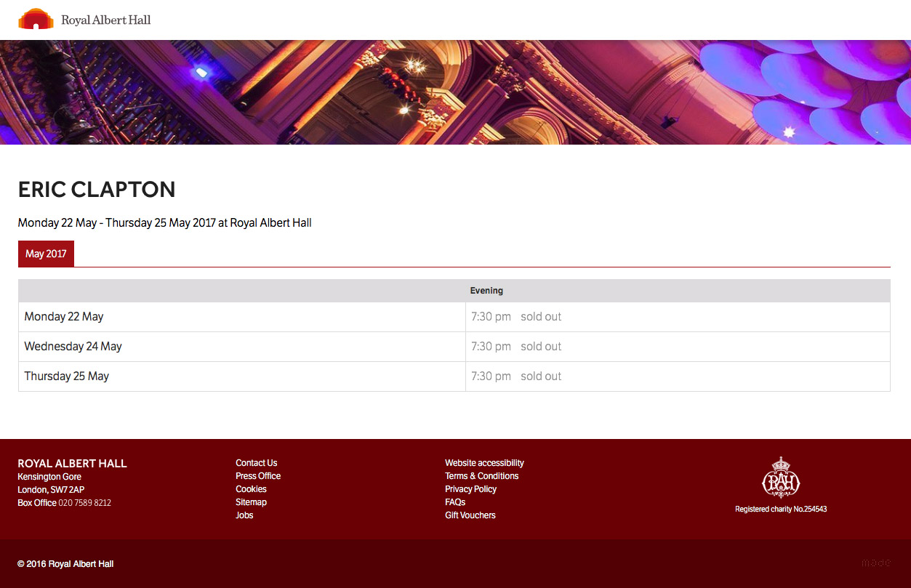Open the Privacy Policy link

click(471, 489)
